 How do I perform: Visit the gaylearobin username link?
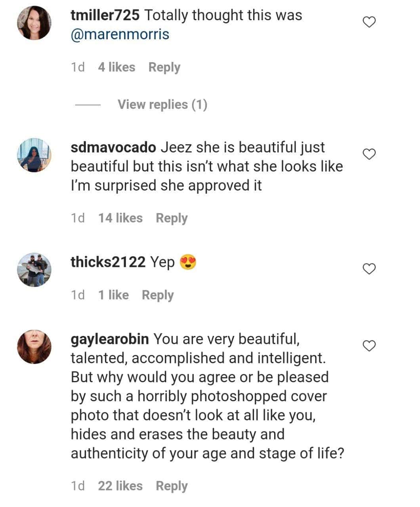110,339
